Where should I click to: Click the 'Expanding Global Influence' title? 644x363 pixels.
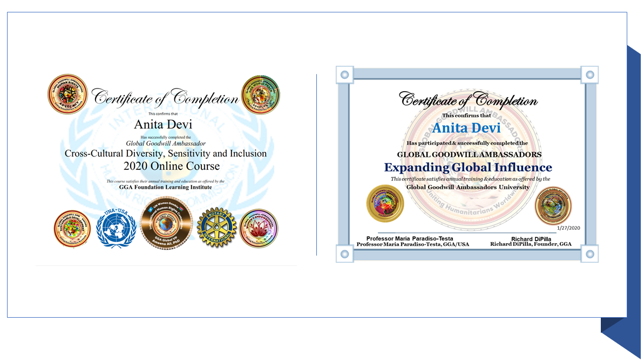pos(468,167)
